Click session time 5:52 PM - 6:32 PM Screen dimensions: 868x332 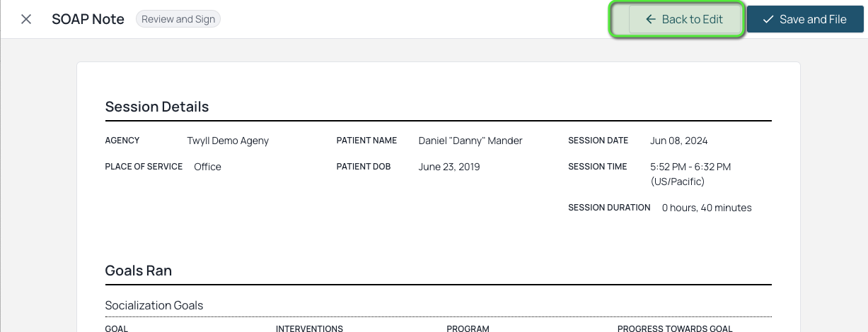click(690, 167)
